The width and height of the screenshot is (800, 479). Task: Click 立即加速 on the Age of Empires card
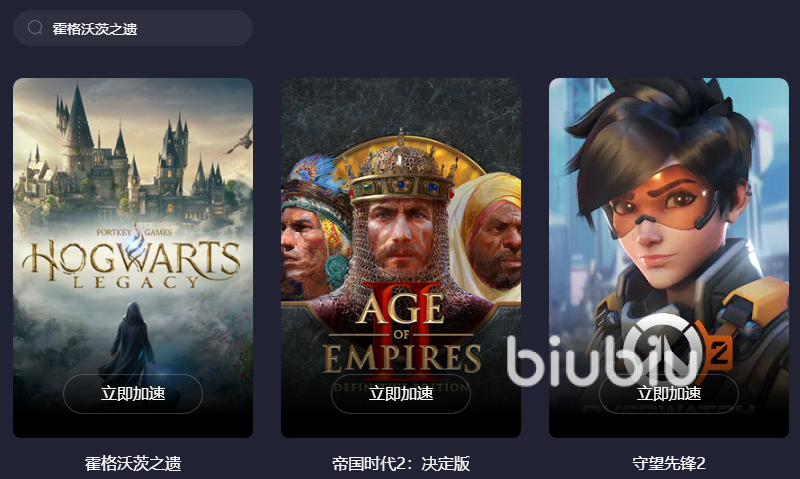[x=401, y=393]
